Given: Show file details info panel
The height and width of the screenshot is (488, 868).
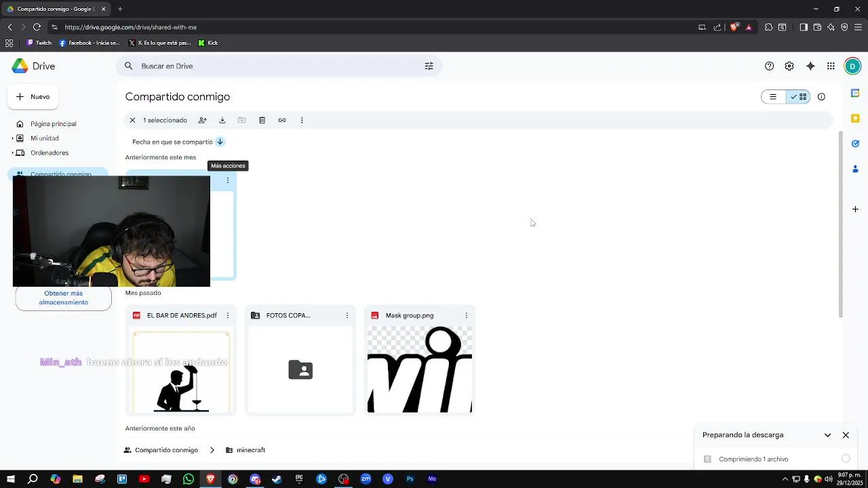Looking at the screenshot, I should 821,97.
